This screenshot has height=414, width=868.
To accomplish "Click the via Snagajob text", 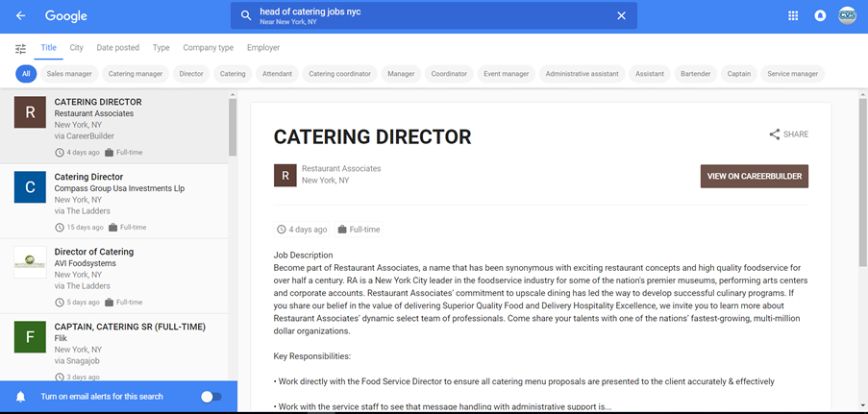I will [77, 361].
